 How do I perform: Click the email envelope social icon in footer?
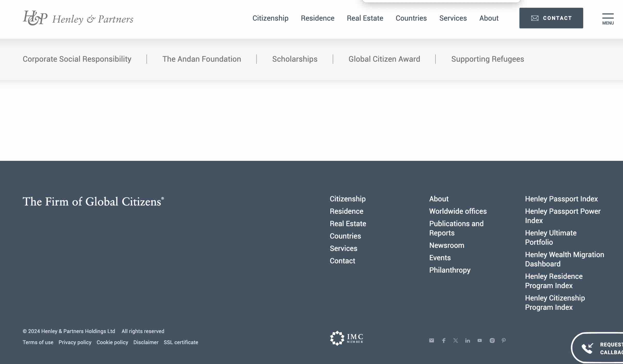point(432,341)
